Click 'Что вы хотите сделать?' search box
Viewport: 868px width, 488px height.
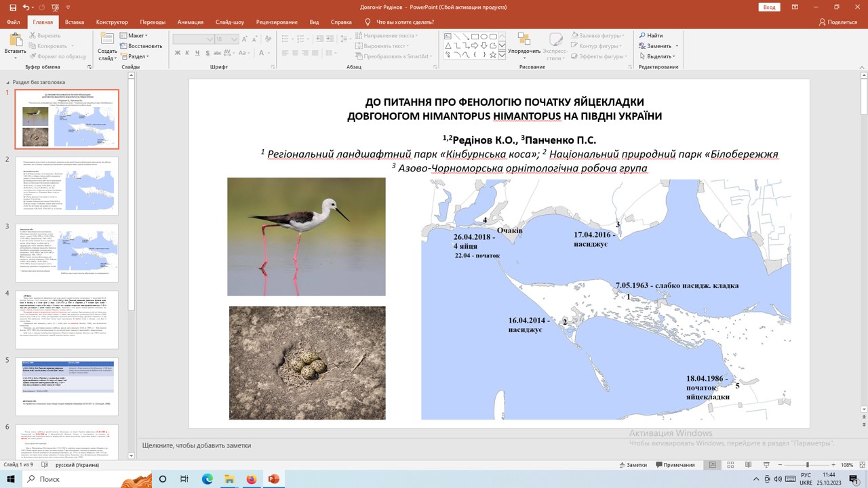[x=399, y=22]
